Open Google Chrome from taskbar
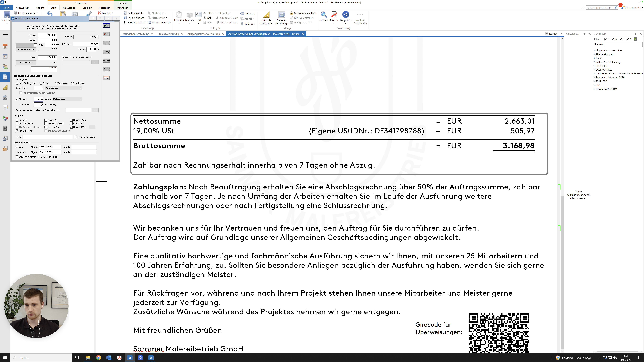This screenshot has height=362, width=644. coord(98,358)
